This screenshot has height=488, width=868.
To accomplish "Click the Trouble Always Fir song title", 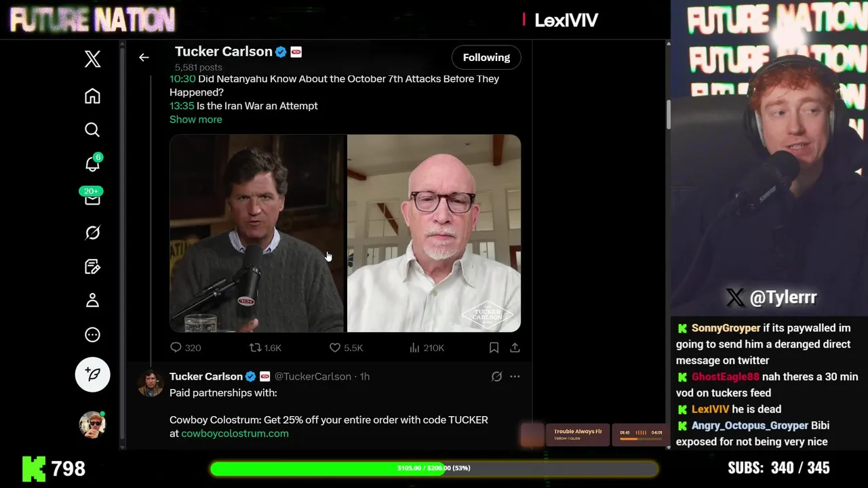I will [x=578, y=431].
